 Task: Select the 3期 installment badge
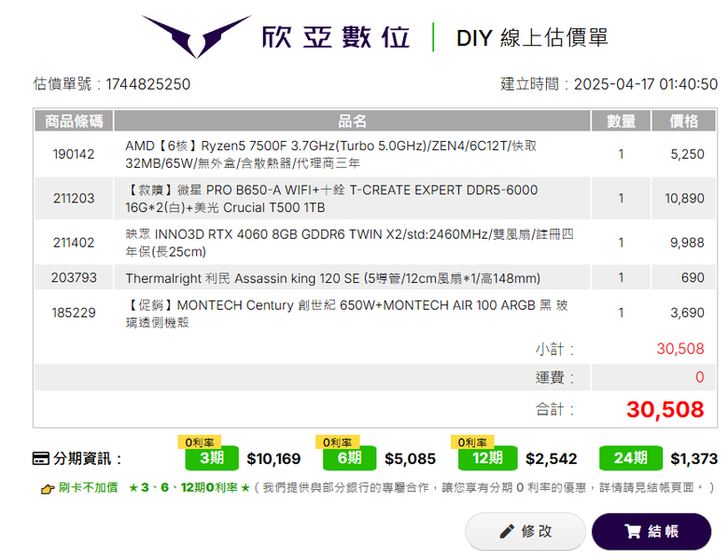(212, 458)
